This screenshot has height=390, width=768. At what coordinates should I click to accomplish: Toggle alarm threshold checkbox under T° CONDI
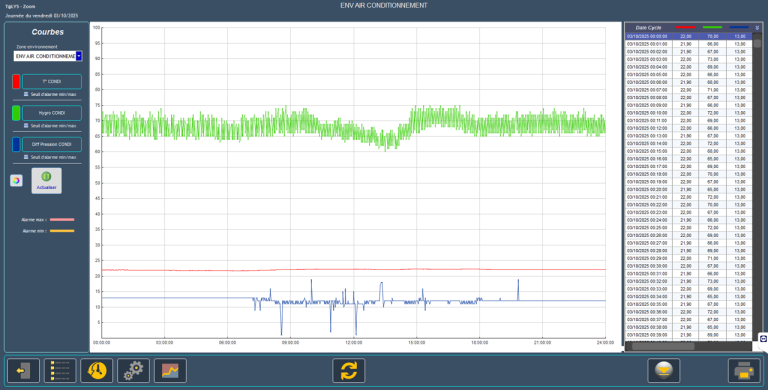(26, 94)
